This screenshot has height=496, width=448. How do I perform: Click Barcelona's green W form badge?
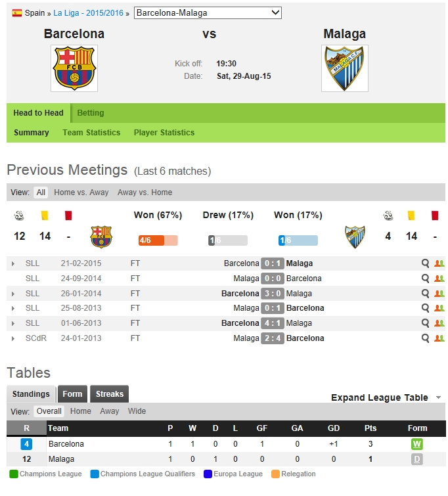[x=416, y=444]
